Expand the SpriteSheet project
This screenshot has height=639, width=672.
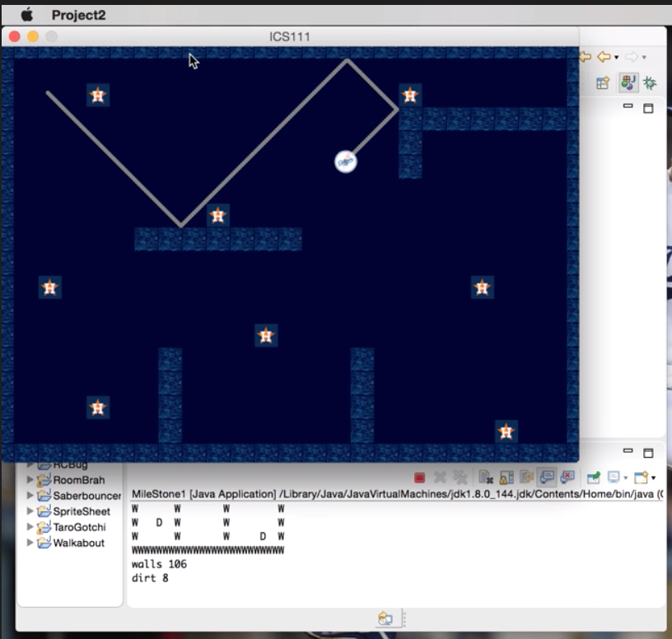[30, 511]
